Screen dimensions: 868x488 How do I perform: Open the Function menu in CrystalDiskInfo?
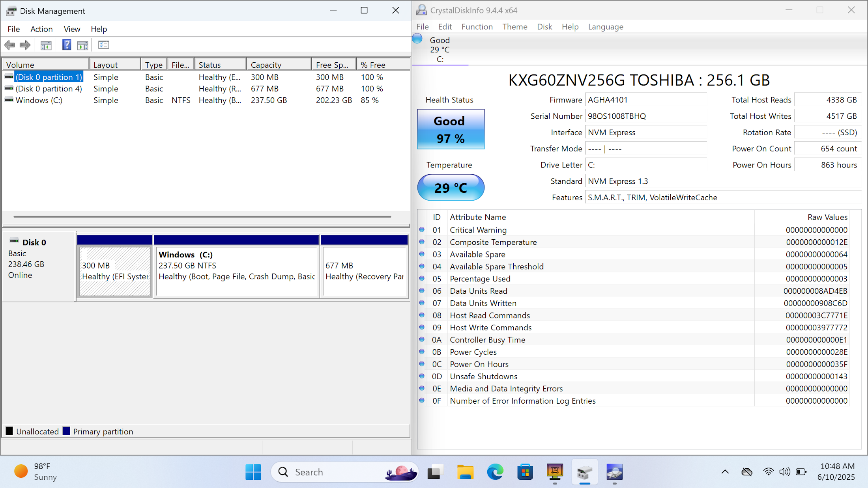point(477,26)
